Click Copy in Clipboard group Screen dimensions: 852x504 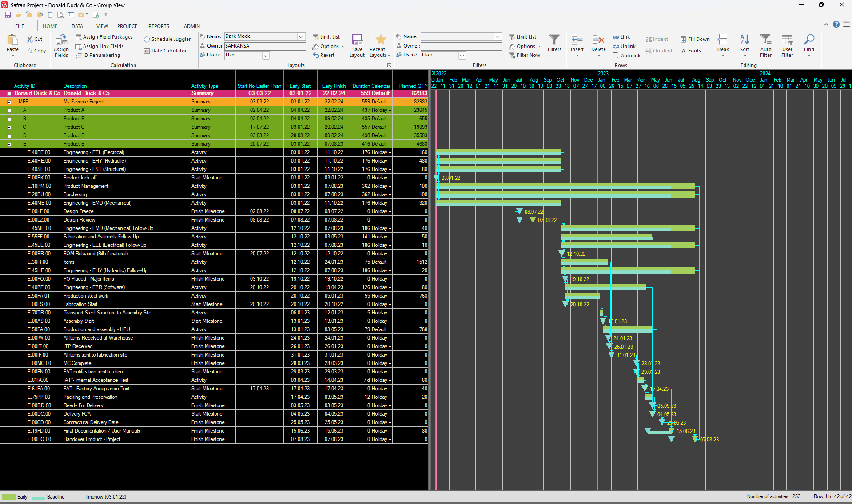tap(36, 51)
